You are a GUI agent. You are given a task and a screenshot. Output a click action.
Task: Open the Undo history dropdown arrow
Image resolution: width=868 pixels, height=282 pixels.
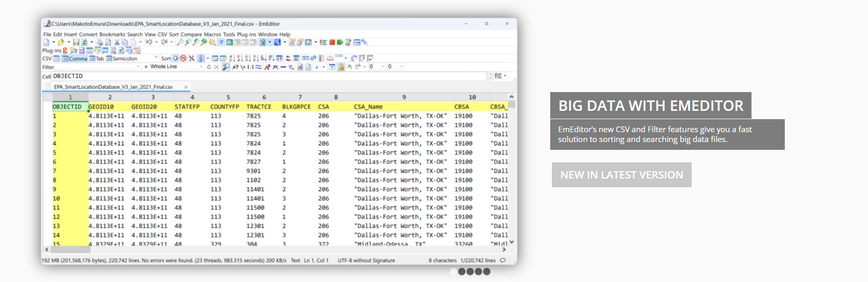(x=156, y=42)
